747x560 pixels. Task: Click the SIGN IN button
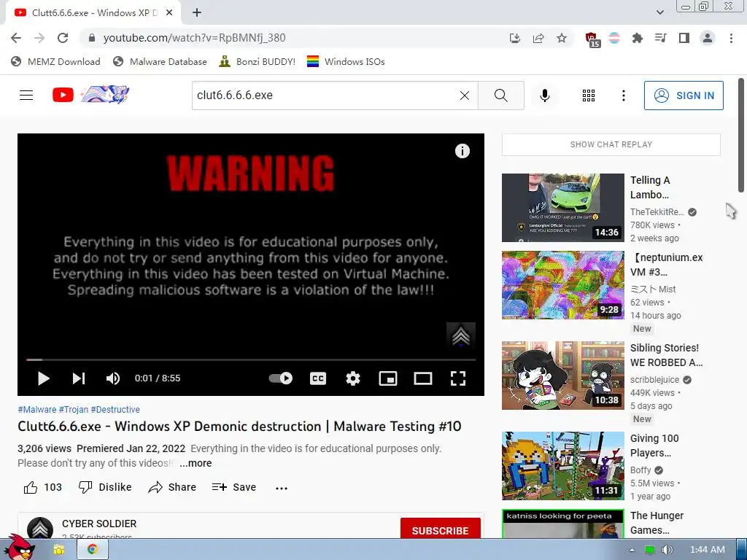pyautogui.click(x=684, y=96)
